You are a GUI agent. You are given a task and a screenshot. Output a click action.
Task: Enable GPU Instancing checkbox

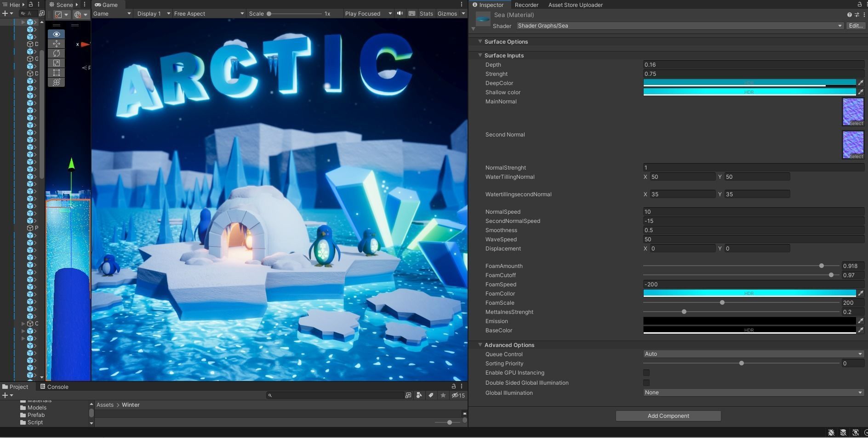pyautogui.click(x=646, y=373)
